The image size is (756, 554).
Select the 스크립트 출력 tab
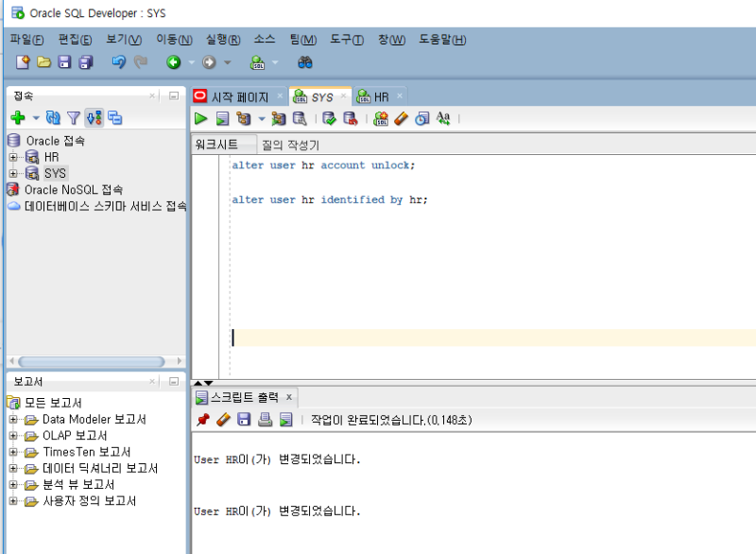click(245, 397)
